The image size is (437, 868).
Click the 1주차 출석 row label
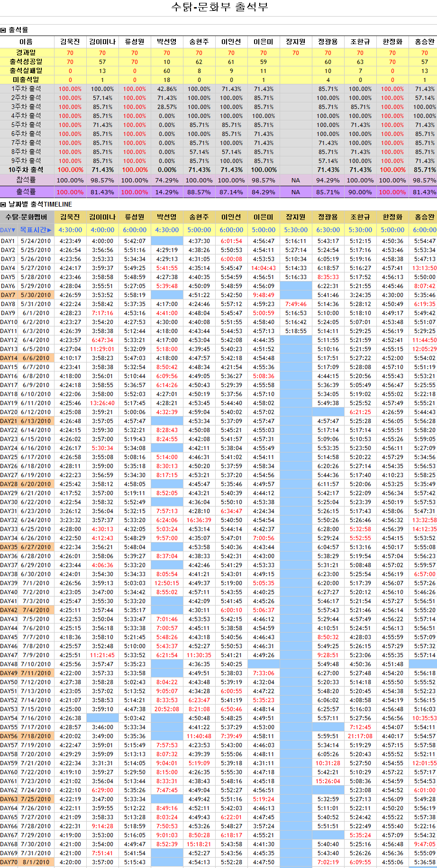click(x=26, y=89)
